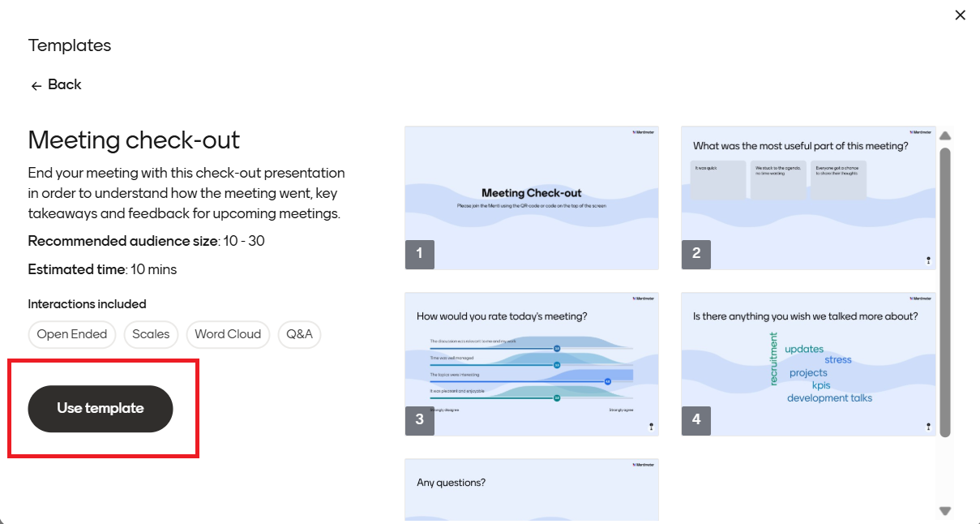Screen dimensions: 980x524
Task: Open slide 1 Meeting Check-out thumbnail
Action: tap(532, 198)
